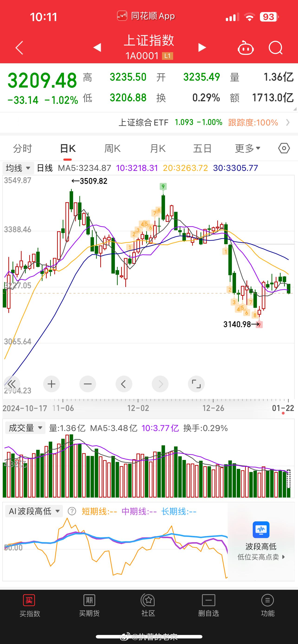
Task: Enter fullscreen chart mode
Action: coord(196,384)
